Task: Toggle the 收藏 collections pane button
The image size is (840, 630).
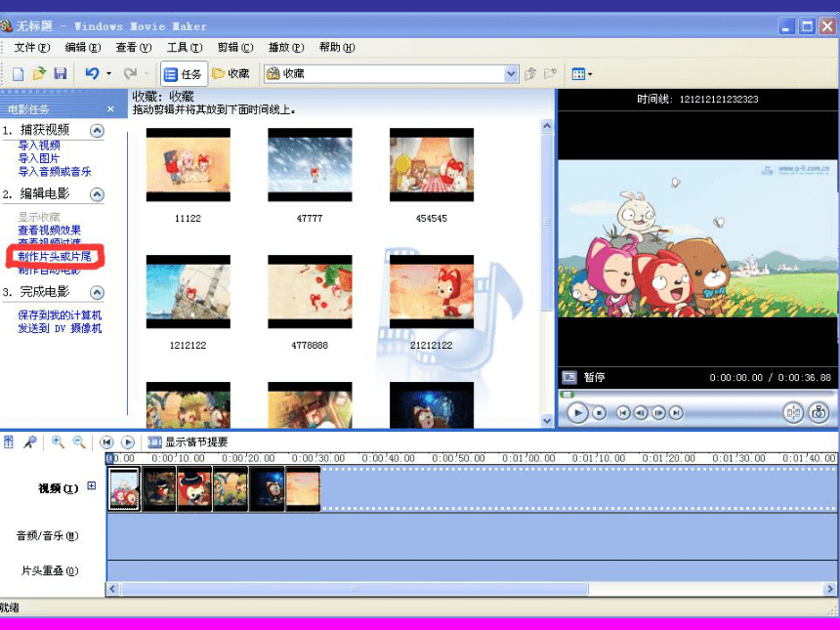Action: click(231, 74)
